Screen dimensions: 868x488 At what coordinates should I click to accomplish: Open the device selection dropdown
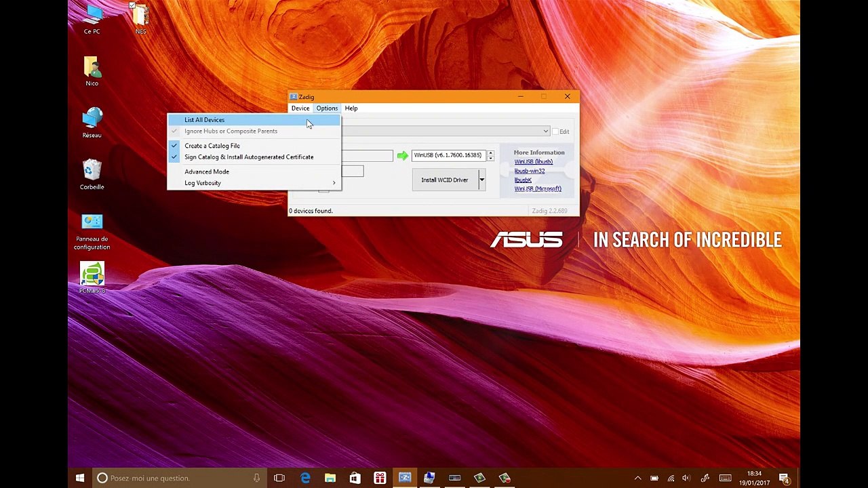[x=545, y=131]
